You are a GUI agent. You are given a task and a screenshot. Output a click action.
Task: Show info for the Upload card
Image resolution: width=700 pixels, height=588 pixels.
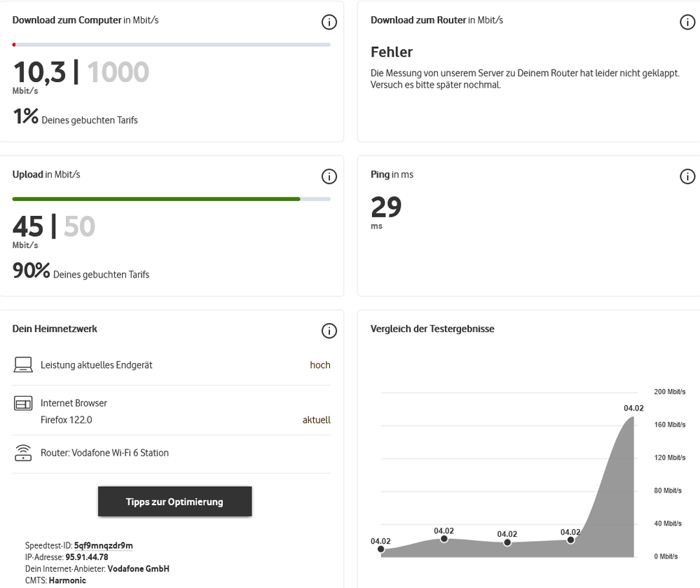pos(329,177)
